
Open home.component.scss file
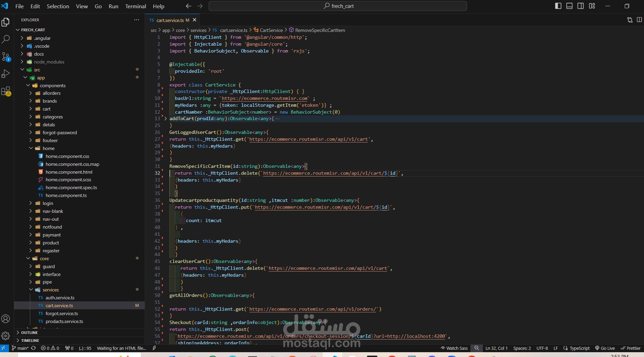(x=68, y=180)
